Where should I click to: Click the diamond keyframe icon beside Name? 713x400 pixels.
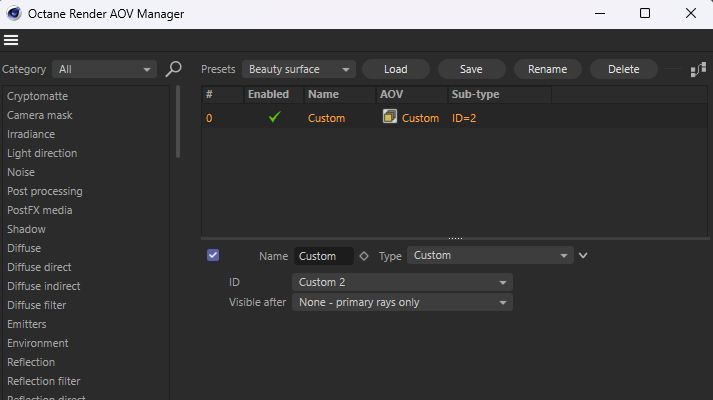point(364,256)
